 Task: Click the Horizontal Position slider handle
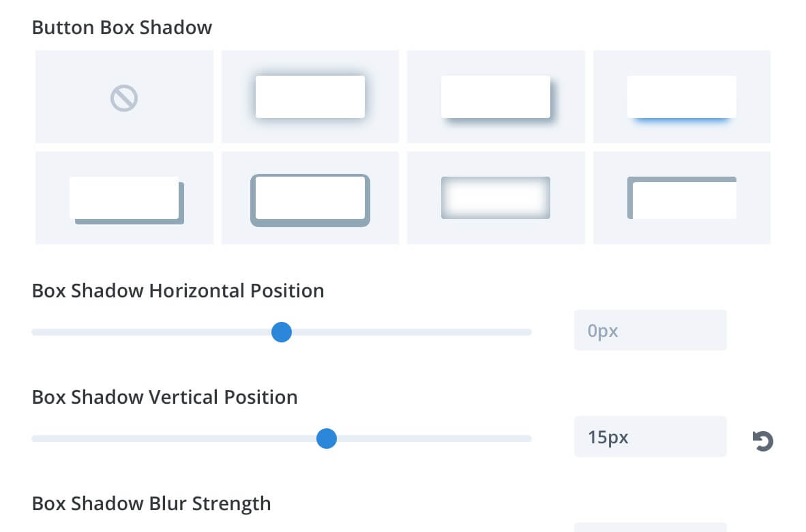click(282, 332)
